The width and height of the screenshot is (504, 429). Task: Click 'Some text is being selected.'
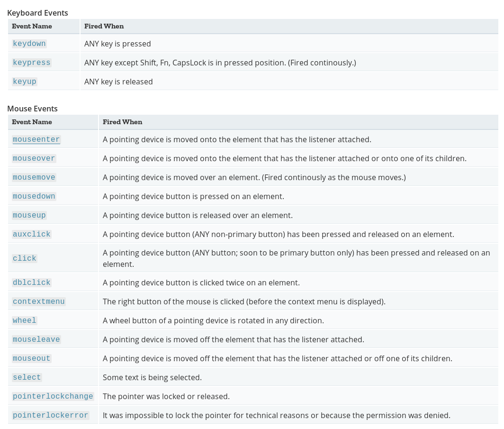[x=152, y=377]
